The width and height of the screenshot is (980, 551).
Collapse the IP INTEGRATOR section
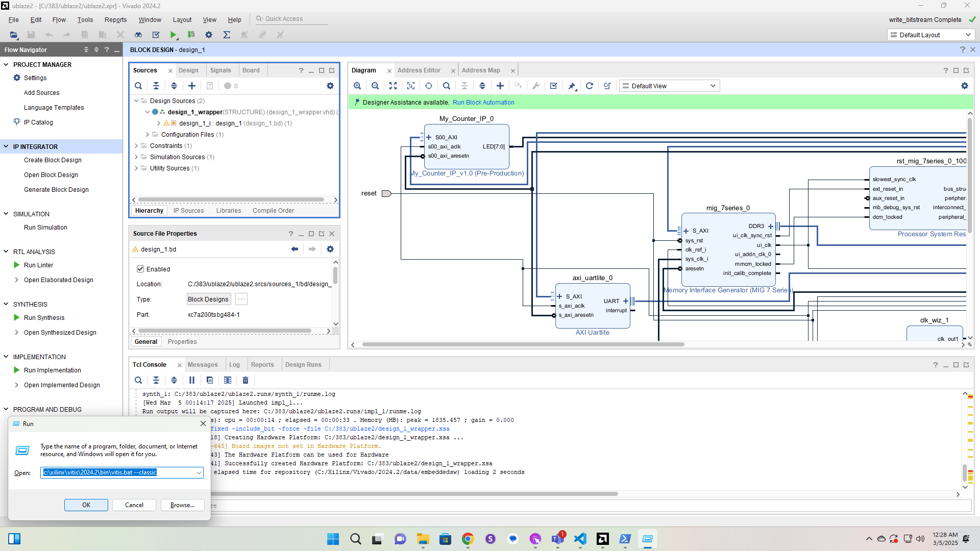tap(6, 146)
